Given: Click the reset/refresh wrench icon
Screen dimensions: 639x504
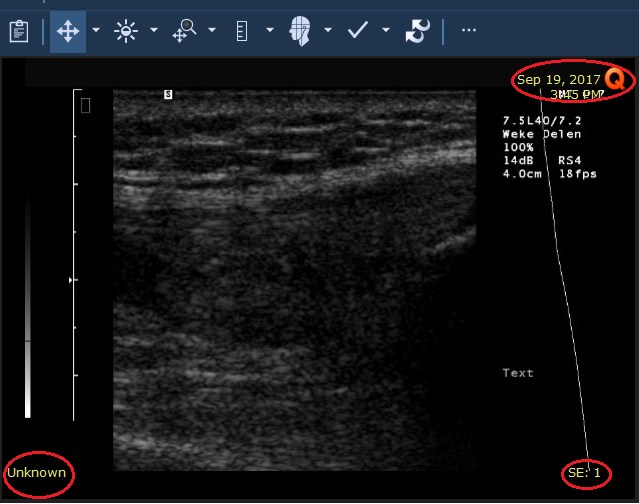Looking at the screenshot, I should pyautogui.click(x=416, y=31).
